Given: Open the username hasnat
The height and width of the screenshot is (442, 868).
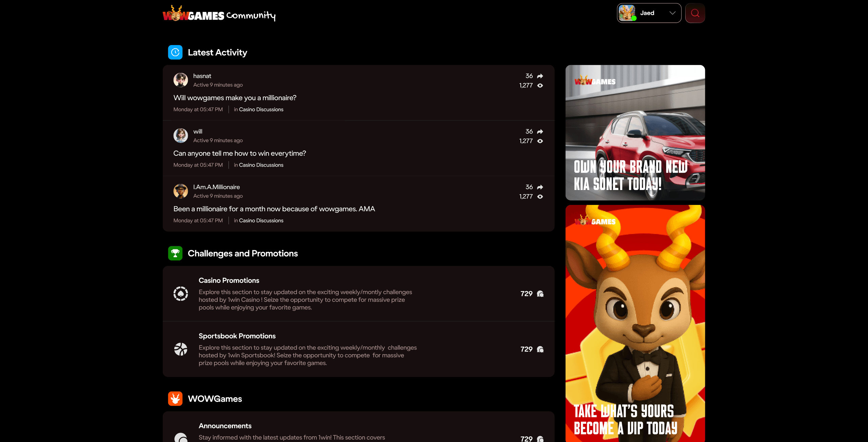Looking at the screenshot, I should click(202, 76).
